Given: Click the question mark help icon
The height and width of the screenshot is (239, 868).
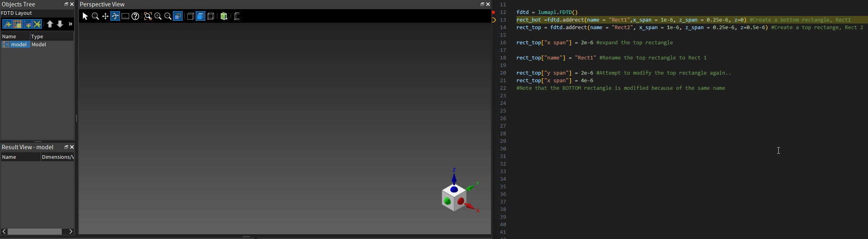Looking at the screenshot, I should [x=136, y=16].
